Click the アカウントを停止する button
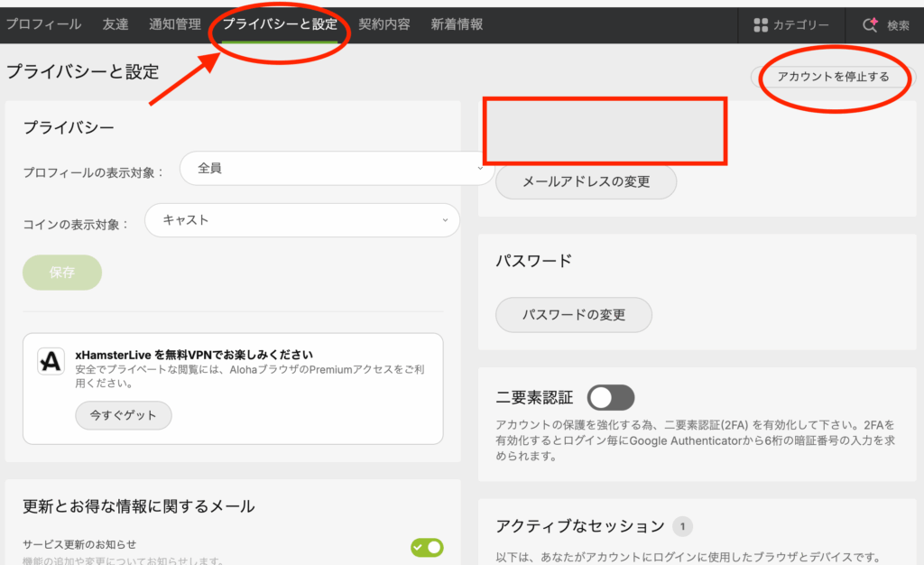 (x=833, y=77)
